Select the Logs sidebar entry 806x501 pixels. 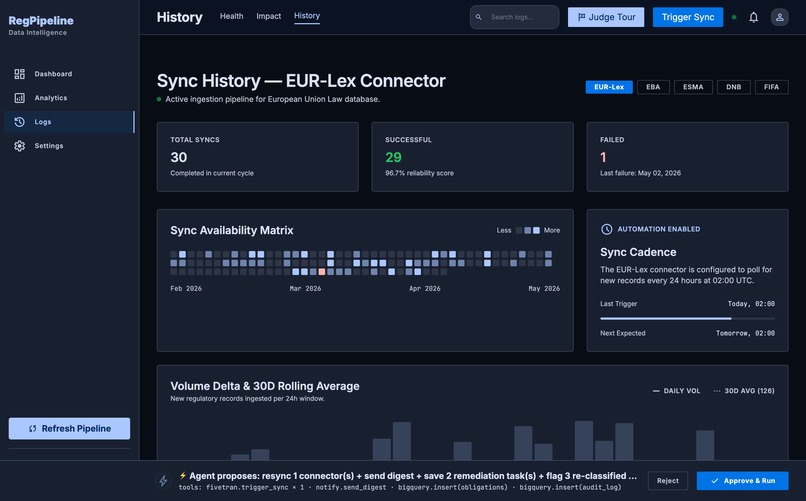click(x=69, y=122)
